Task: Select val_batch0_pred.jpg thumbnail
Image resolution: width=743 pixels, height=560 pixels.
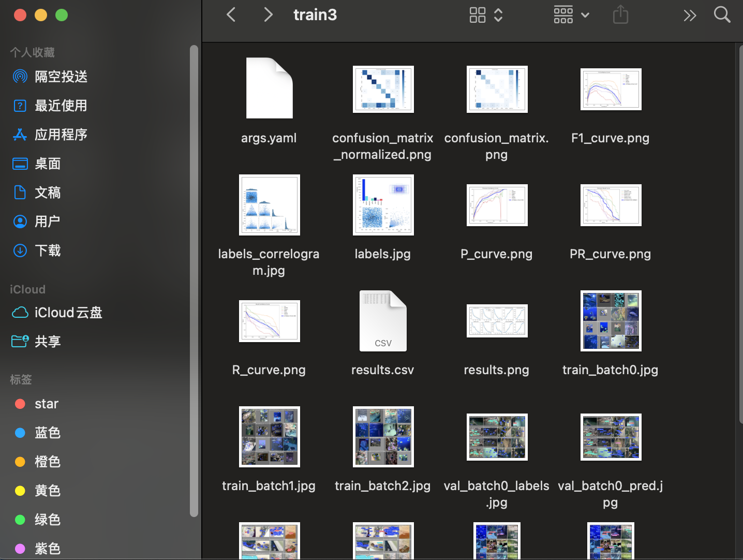Action: 611,437
